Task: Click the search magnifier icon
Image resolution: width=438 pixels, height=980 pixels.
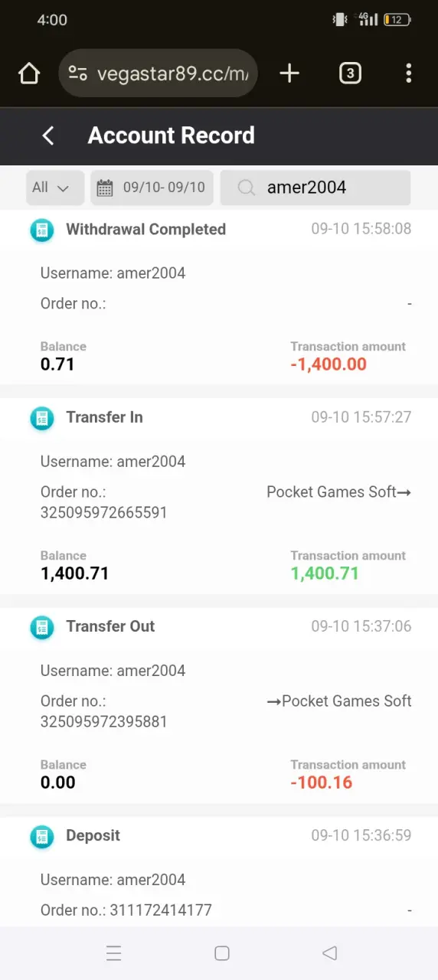Action: click(246, 188)
